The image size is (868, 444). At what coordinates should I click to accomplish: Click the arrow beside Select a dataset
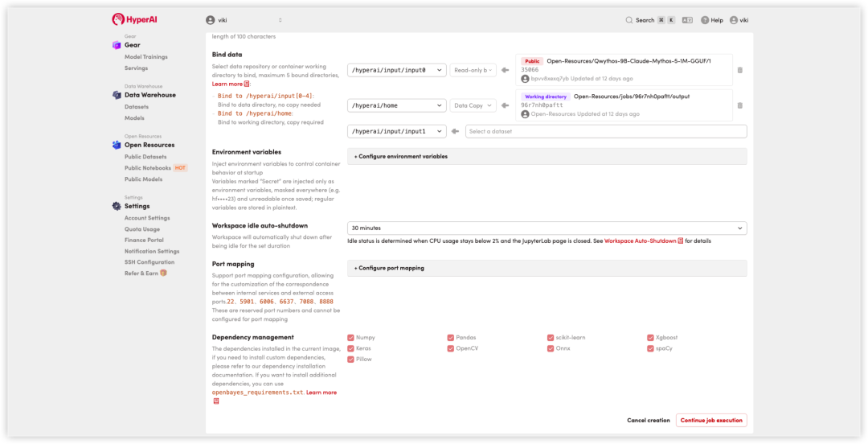coord(455,131)
